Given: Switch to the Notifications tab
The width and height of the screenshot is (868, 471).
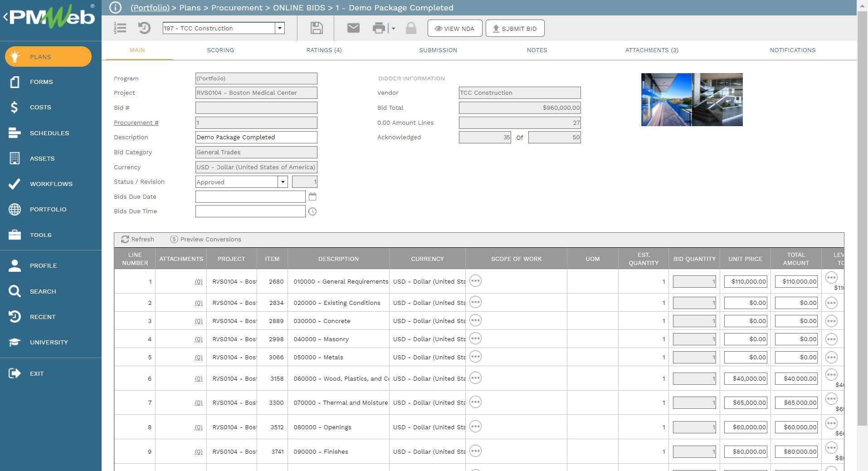Looking at the screenshot, I should [x=793, y=50].
